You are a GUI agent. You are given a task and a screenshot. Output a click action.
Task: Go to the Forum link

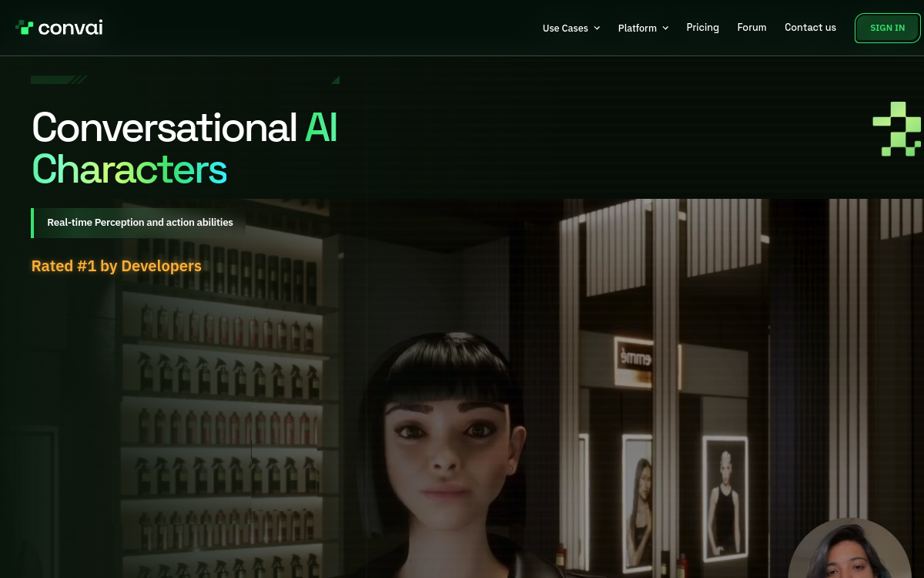(x=752, y=28)
